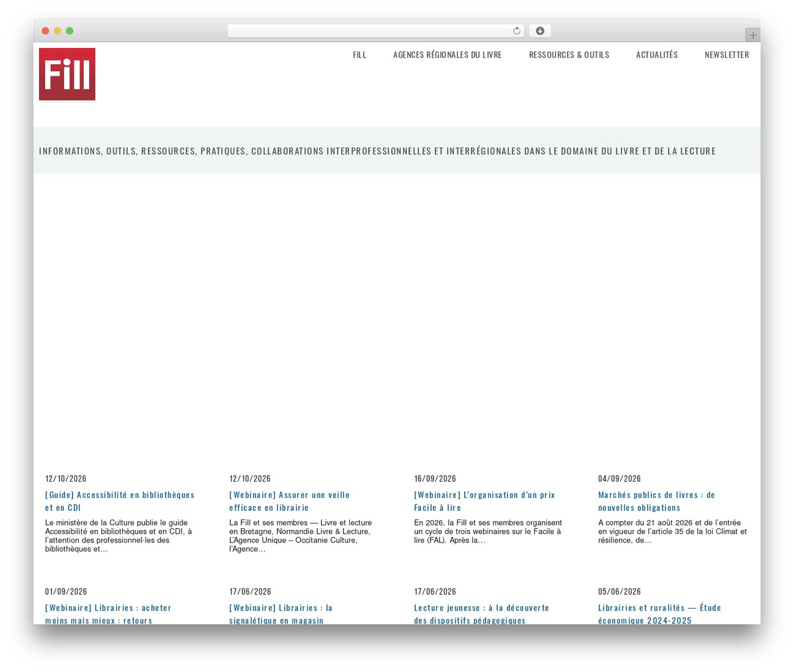The width and height of the screenshot is (794, 672).
Task: Open Librairies : la signalétique en magasin
Action: click(281, 614)
